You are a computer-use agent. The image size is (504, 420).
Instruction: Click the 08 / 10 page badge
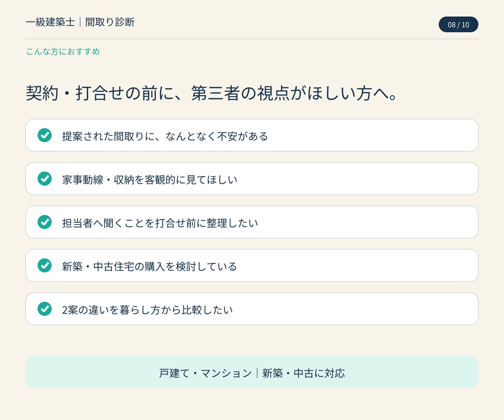(459, 24)
